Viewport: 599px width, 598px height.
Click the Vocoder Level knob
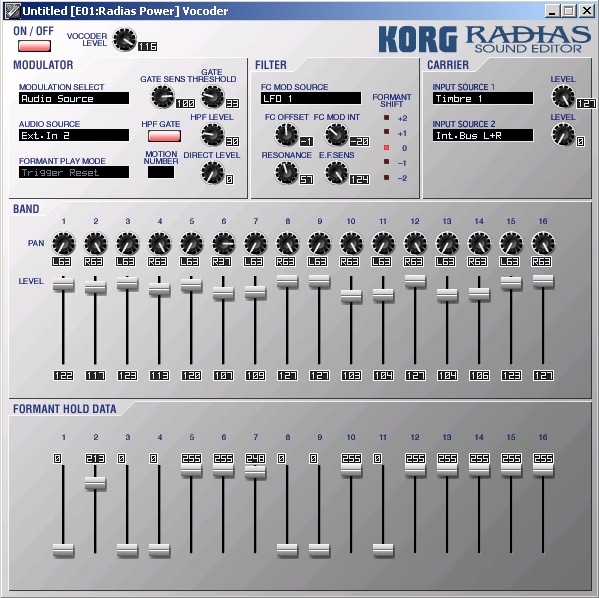tap(125, 39)
